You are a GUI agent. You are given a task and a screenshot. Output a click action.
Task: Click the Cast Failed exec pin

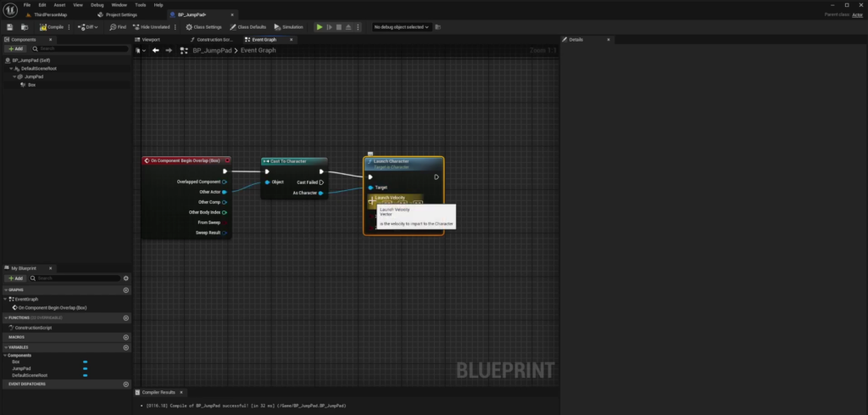[321, 182]
